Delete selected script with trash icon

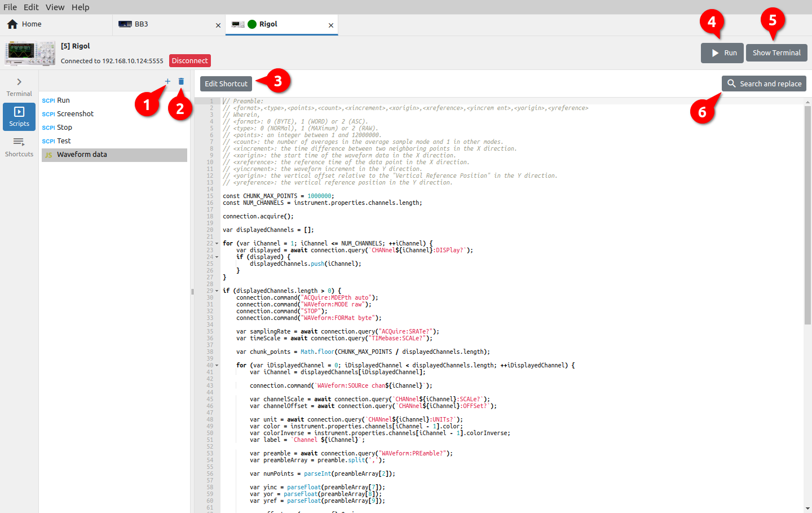181,81
